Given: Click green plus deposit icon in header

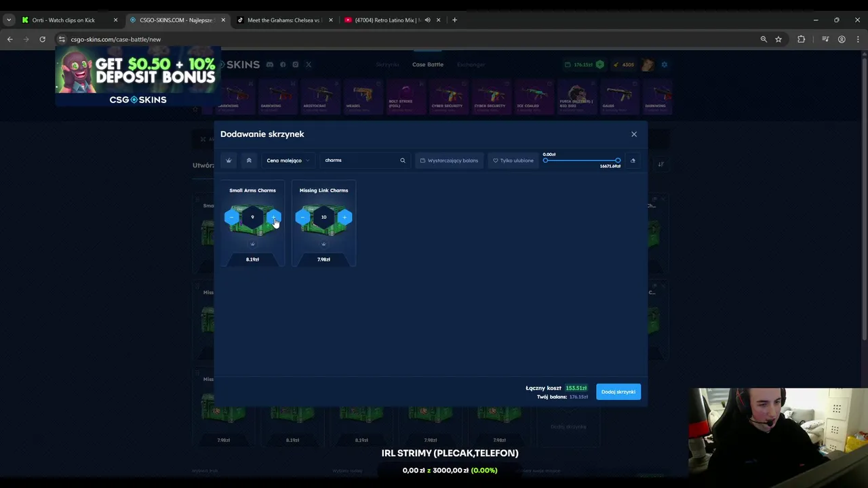Looking at the screenshot, I should 599,64.
